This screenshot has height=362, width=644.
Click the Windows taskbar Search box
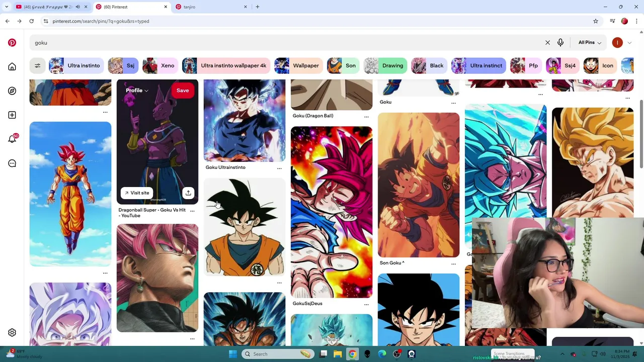[x=277, y=354]
